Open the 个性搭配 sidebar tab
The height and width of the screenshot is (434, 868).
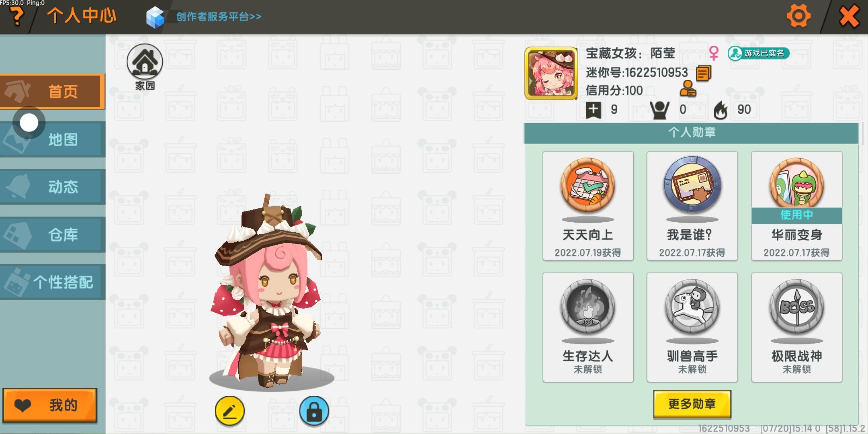coord(53,282)
